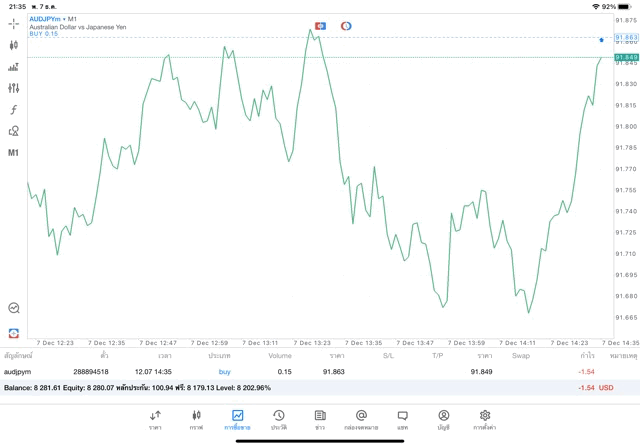
Task: Click the circular red-blue chart icon
Action: pyautogui.click(x=346, y=26)
